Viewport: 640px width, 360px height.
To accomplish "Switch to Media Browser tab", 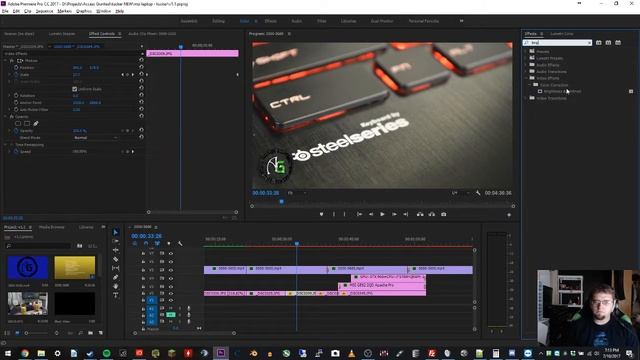I will tap(52, 227).
